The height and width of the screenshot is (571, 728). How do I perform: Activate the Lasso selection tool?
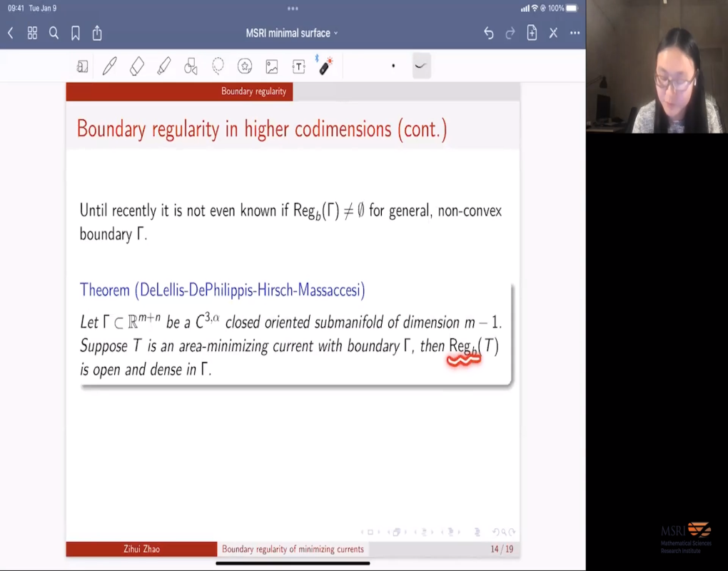click(x=218, y=66)
